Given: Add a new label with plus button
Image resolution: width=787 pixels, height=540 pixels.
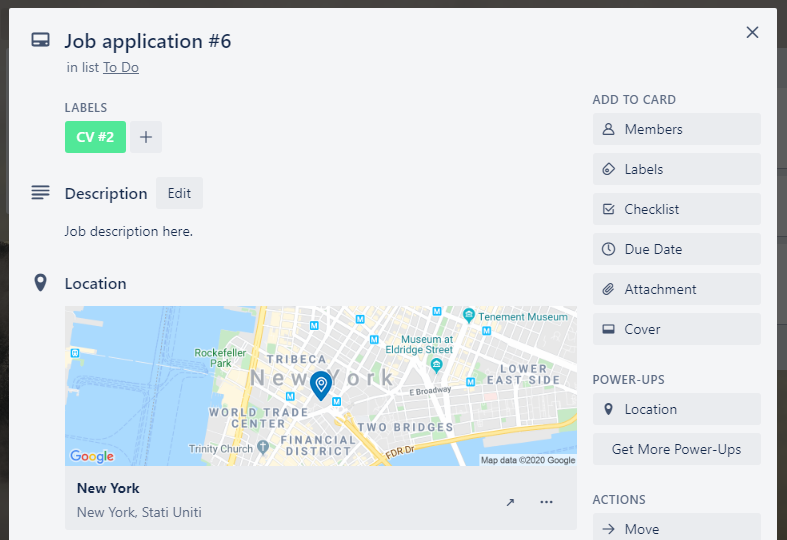Looking at the screenshot, I should click(145, 137).
